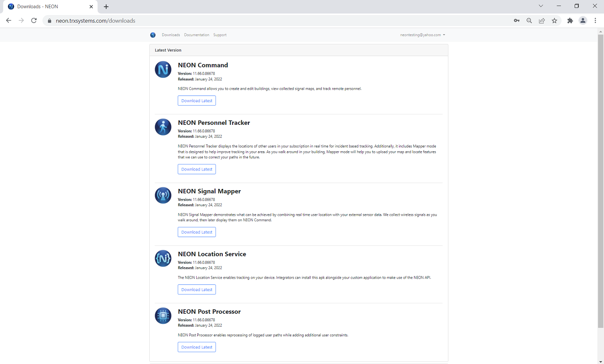
Task: Open the Downloads nav item
Action: 171,35
